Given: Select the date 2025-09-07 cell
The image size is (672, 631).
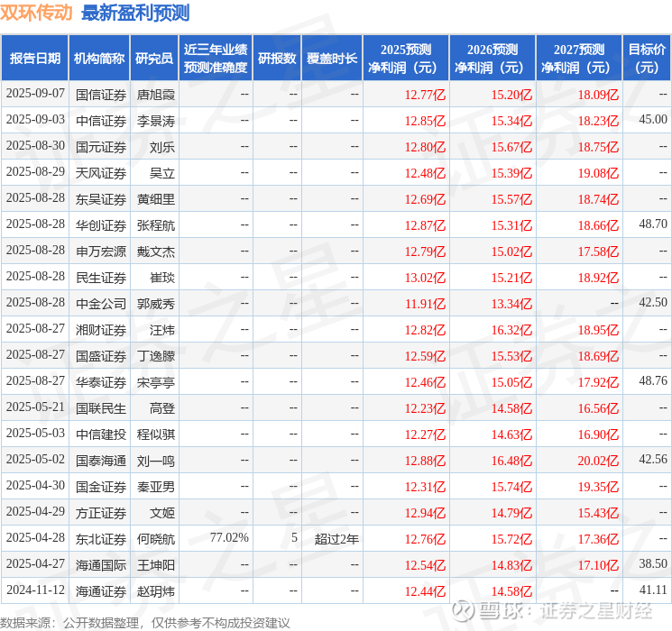Looking at the screenshot, I should point(35,94).
